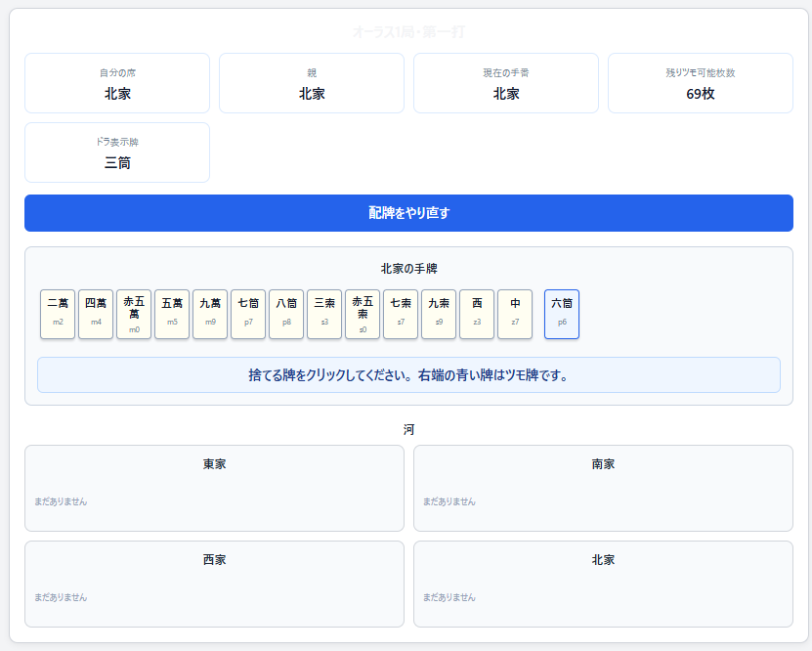Click the ドラ表示牌 label

tap(117, 142)
